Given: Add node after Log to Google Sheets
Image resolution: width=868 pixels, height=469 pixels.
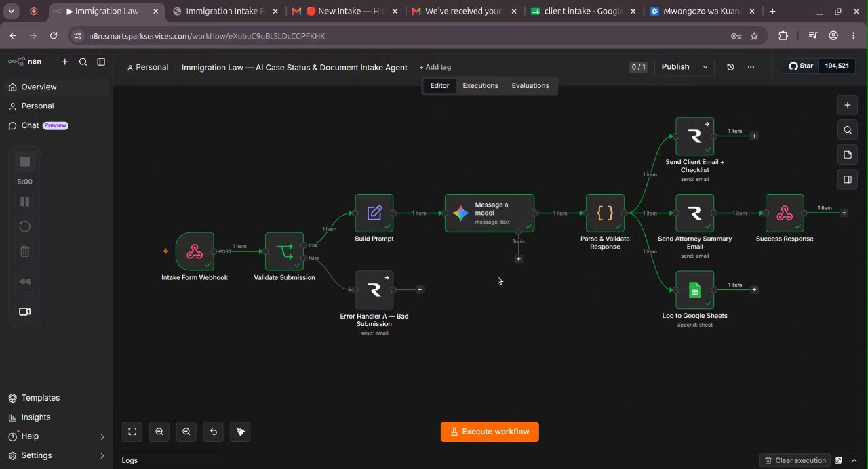Looking at the screenshot, I should click(754, 289).
